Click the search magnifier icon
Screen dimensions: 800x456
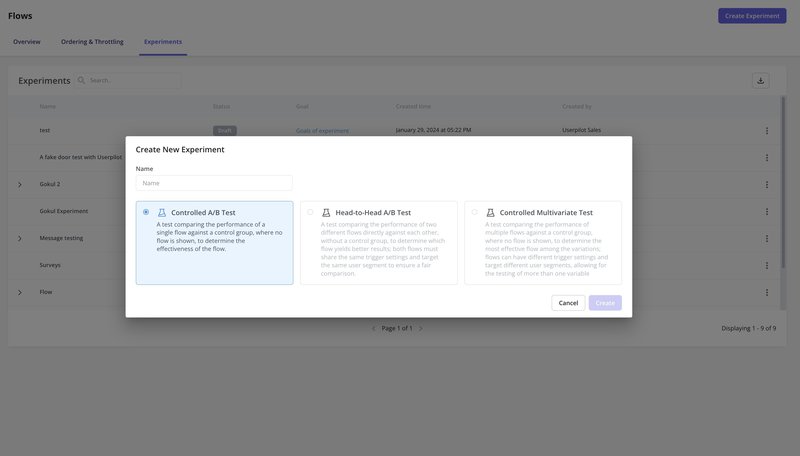(x=82, y=80)
